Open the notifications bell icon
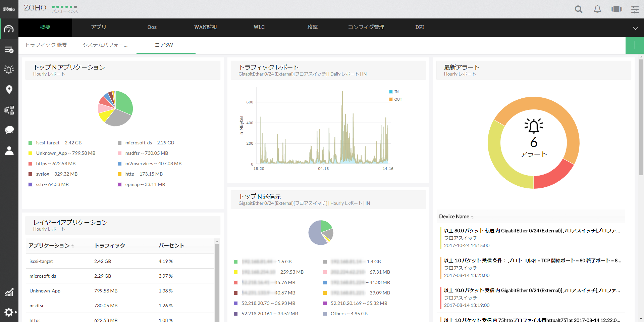 coord(597,9)
